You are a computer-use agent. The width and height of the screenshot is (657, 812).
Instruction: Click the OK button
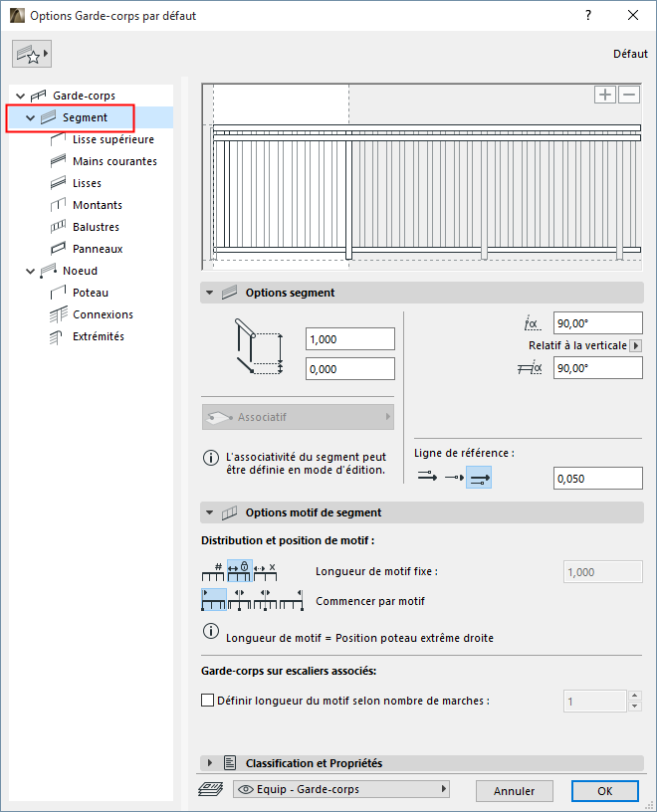click(604, 791)
